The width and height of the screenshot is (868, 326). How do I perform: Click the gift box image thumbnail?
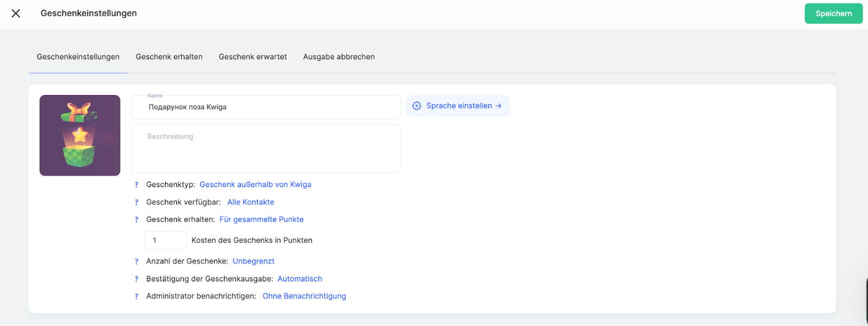pyautogui.click(x=80, y=135)
